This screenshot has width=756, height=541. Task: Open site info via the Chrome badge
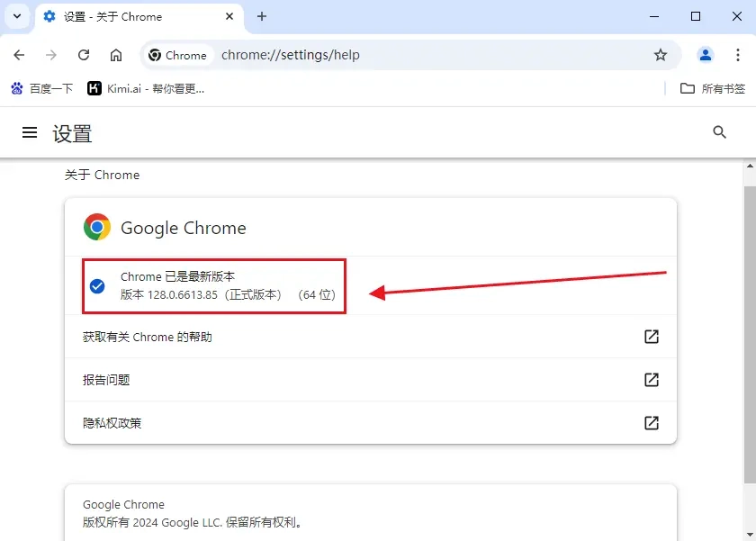click(177, 55)
